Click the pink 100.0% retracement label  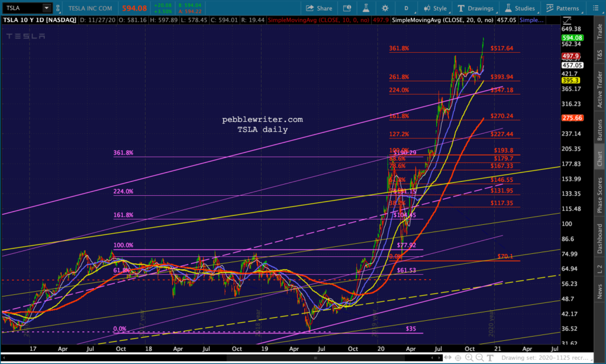point(123,245)
